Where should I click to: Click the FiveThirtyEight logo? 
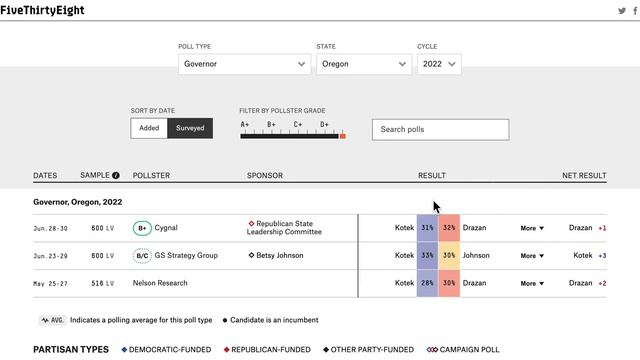point(42,10)
